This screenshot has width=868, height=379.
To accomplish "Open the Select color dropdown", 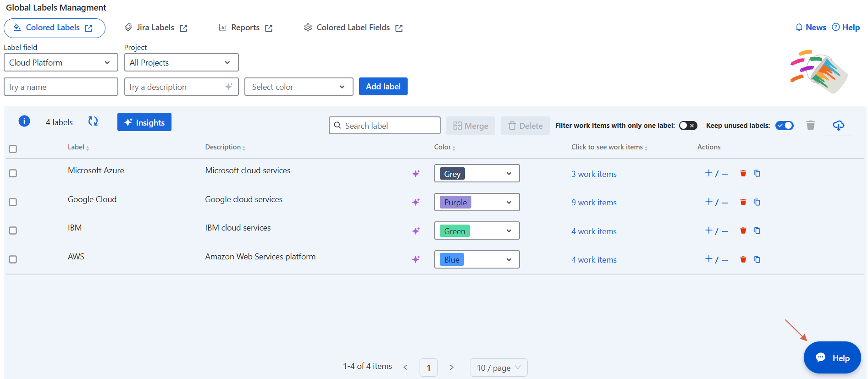I will click(299, 87).
